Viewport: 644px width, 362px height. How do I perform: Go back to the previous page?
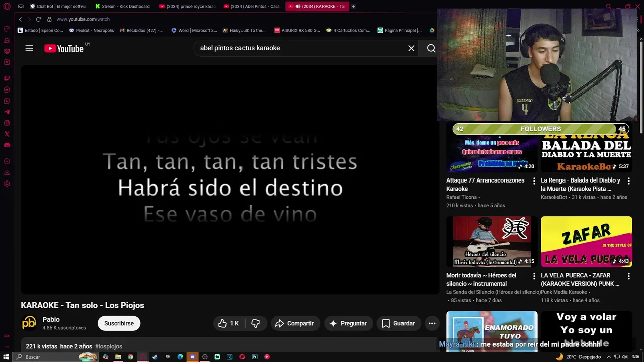click(x=20, y=19)
